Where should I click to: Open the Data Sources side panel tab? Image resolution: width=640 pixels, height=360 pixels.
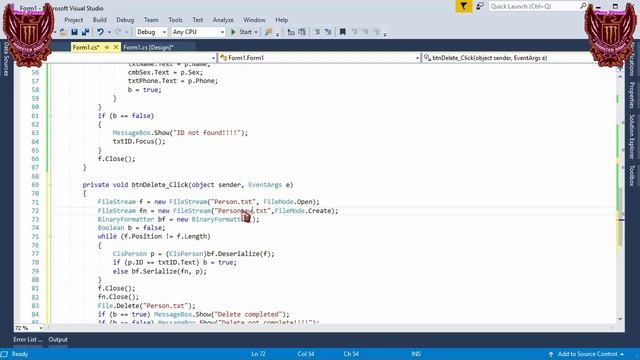click(x=6, y=59)
